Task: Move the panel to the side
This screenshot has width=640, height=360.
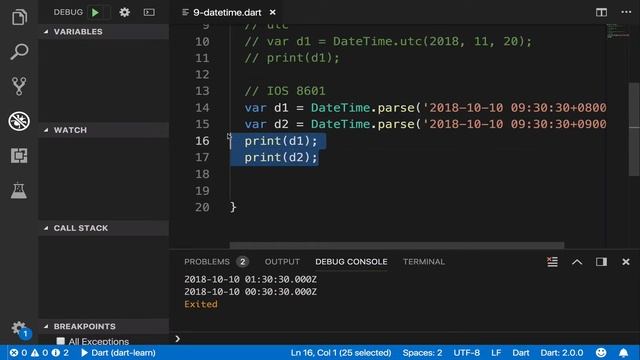Action: point(601,262)
